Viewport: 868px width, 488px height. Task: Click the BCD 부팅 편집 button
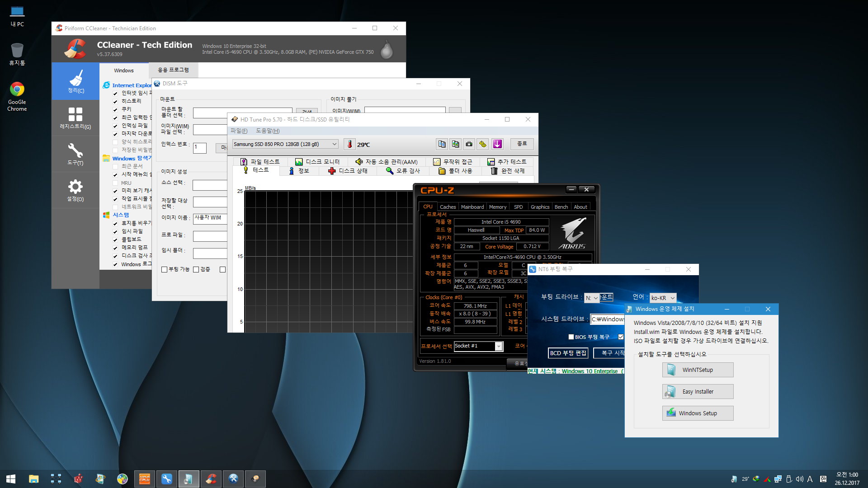pyautogui.click(x=568, y=353)
